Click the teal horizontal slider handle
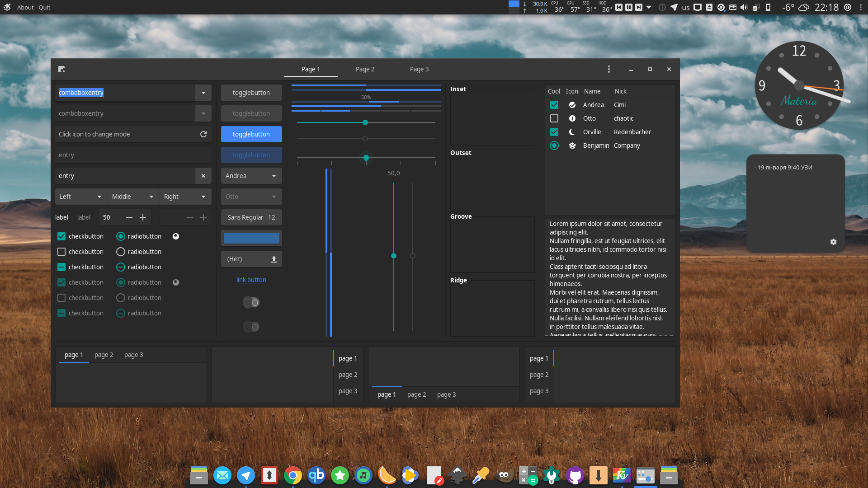The image size is (868, 488). pyautogui.click(x=365, y=122)
